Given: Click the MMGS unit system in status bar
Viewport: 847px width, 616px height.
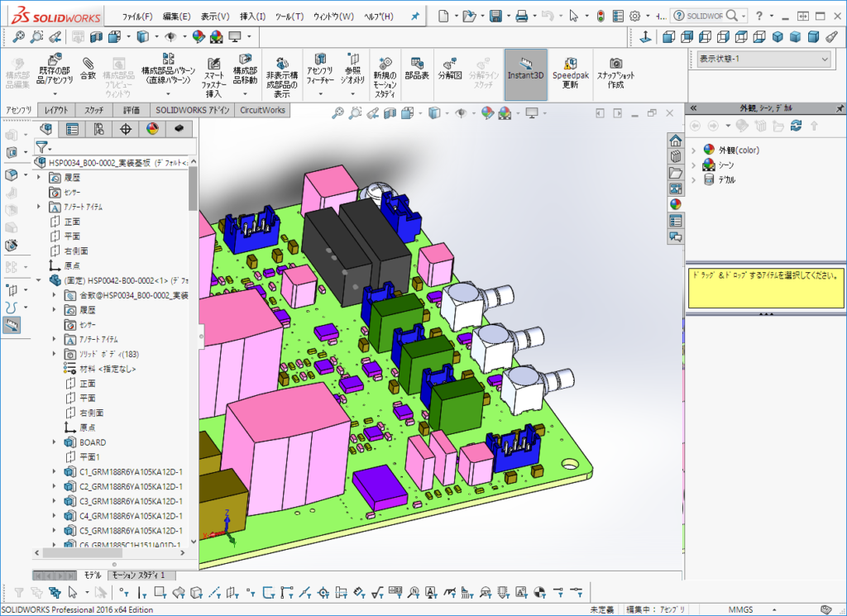Looking at the screenshot, I should pyautogui.click(x=740, y=609).
